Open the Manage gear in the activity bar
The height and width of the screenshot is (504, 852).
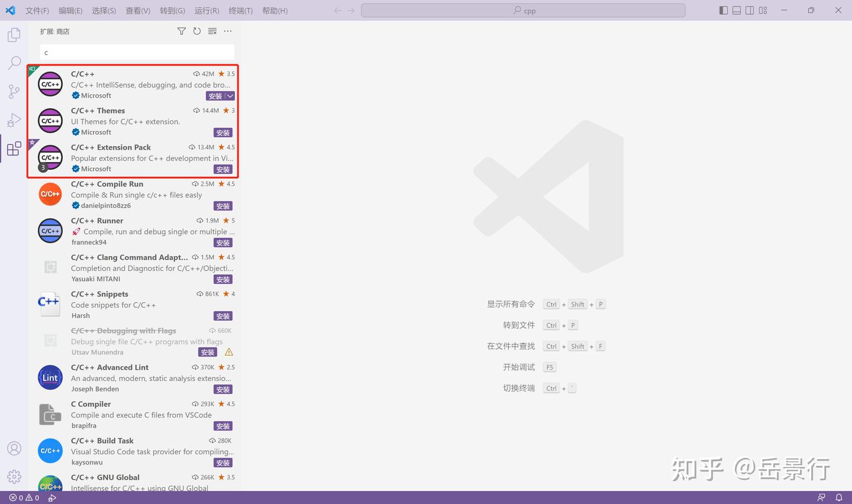14,476
